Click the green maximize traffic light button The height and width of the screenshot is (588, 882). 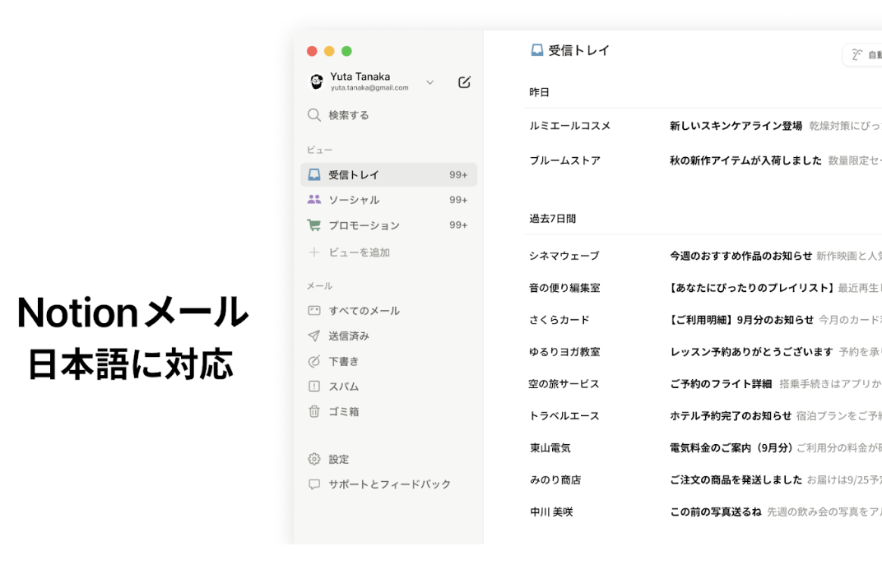pos(346,50)
